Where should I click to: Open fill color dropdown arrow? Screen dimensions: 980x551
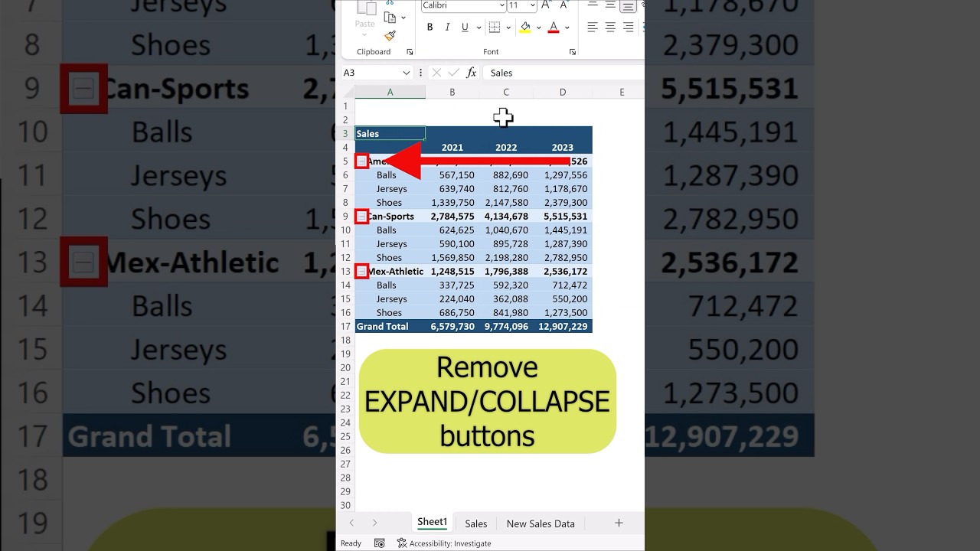point(538,28)
